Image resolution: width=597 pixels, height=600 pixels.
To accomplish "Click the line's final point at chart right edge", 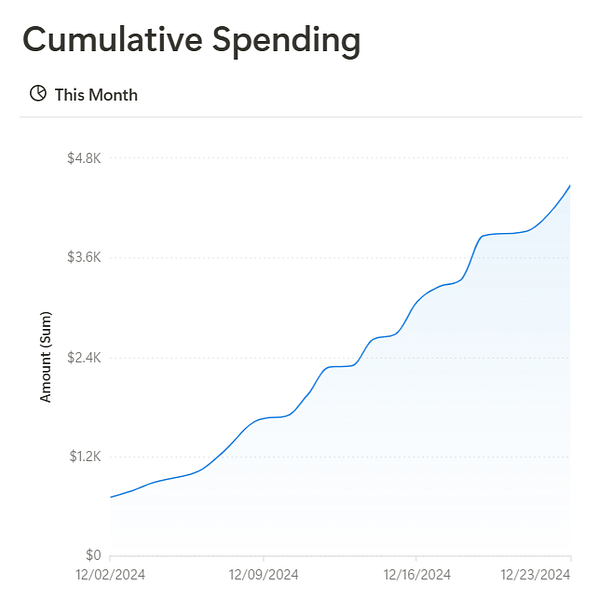I will 570,186.
